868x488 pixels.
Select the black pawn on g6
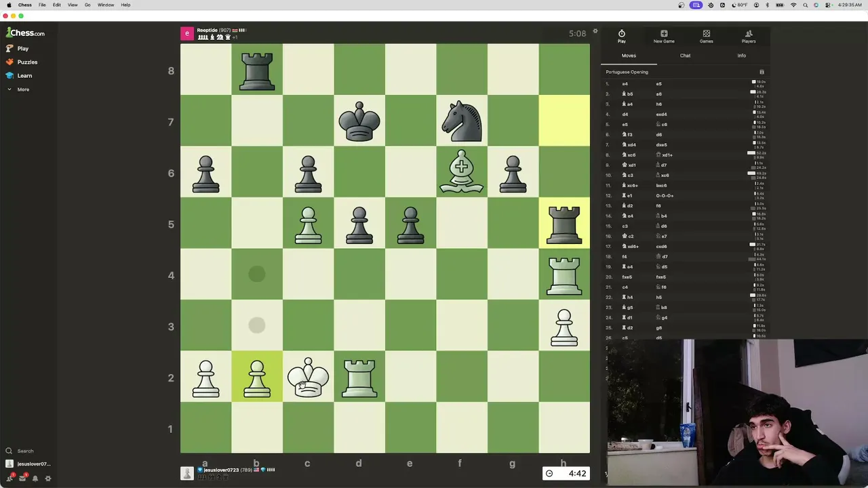[x=513, y=173]
